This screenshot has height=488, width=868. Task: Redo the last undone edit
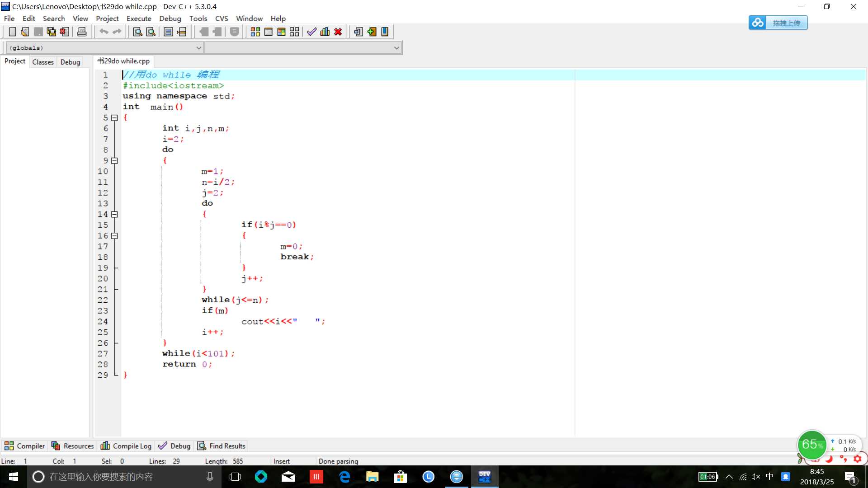pyautogui.click(x=117, y=32)
